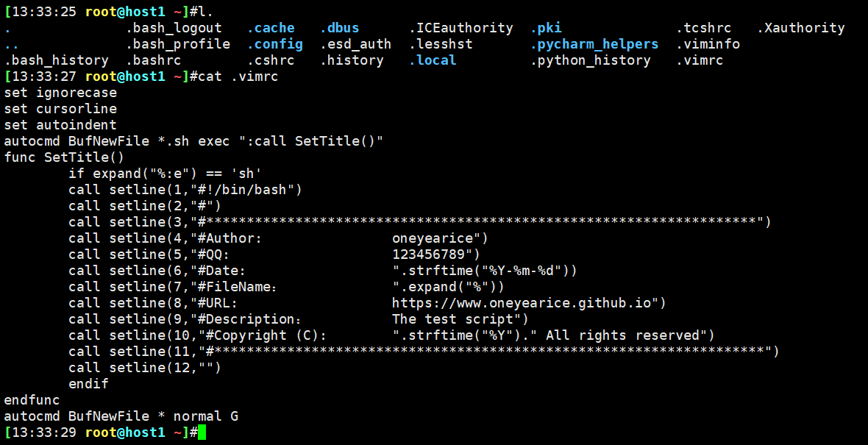
Task: Click the .python_history file entry
Action: [591, 60]
